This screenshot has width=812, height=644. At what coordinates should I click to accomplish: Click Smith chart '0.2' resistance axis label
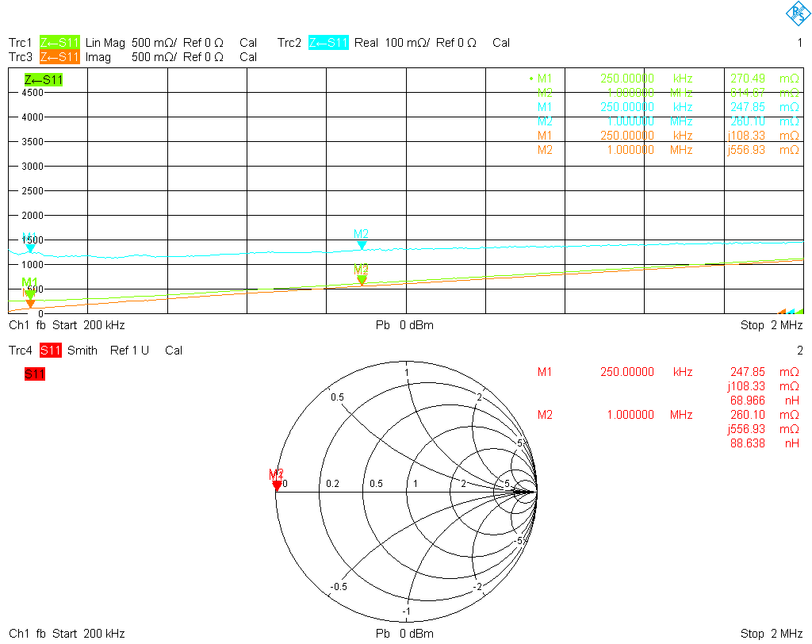(x=332, y=483)
